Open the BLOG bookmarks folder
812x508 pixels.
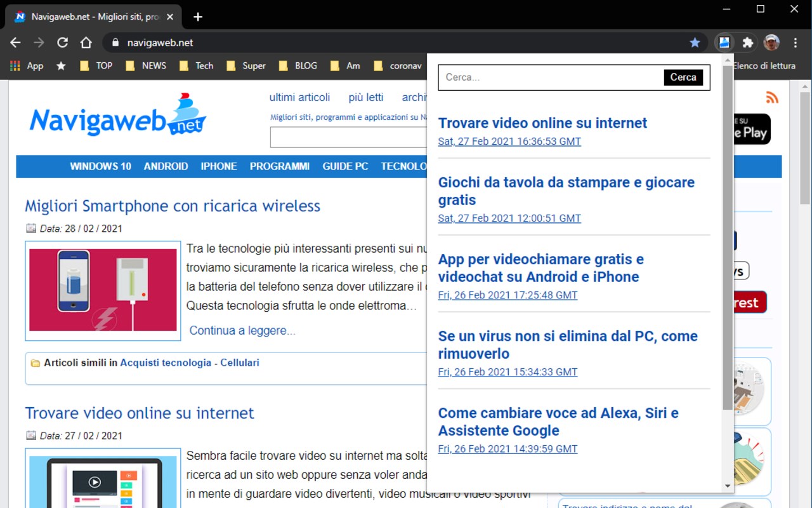pos(298,65)
